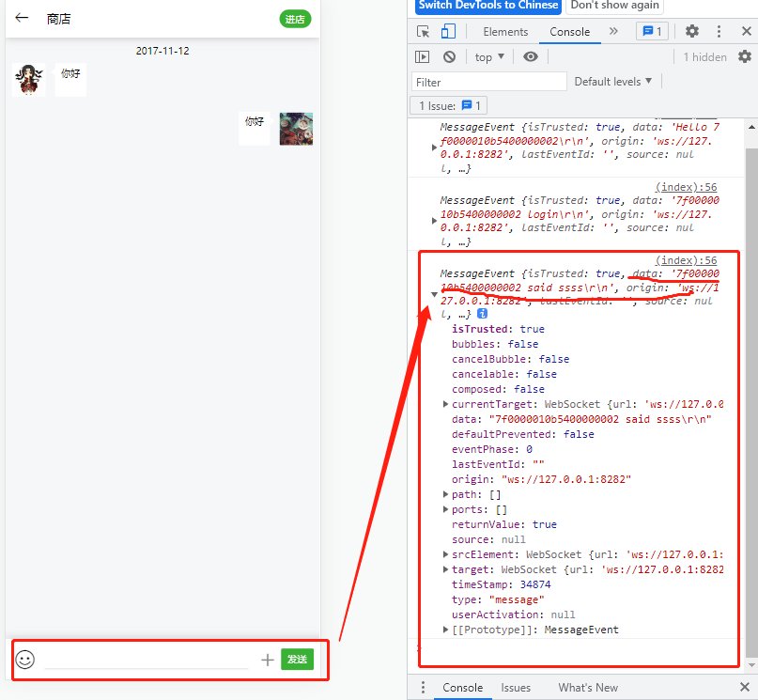Show console sidebar panel icon
Image resolution: width=758 pixels, height=700 pixels.
(x=423, y=57)
